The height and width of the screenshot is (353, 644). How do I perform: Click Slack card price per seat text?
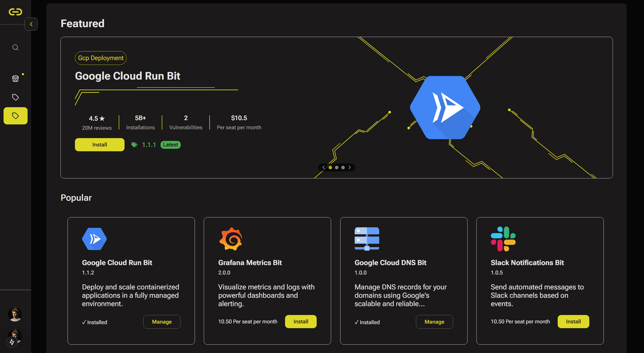520,322
